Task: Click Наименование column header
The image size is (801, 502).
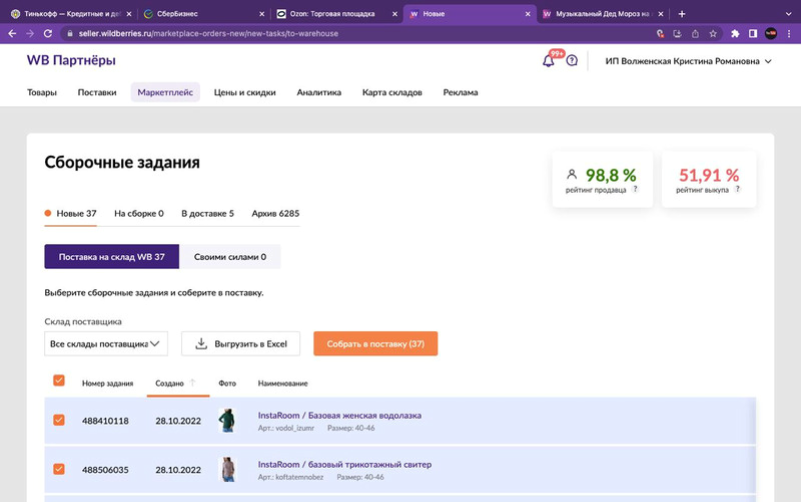Action: [x=282, y=383]
